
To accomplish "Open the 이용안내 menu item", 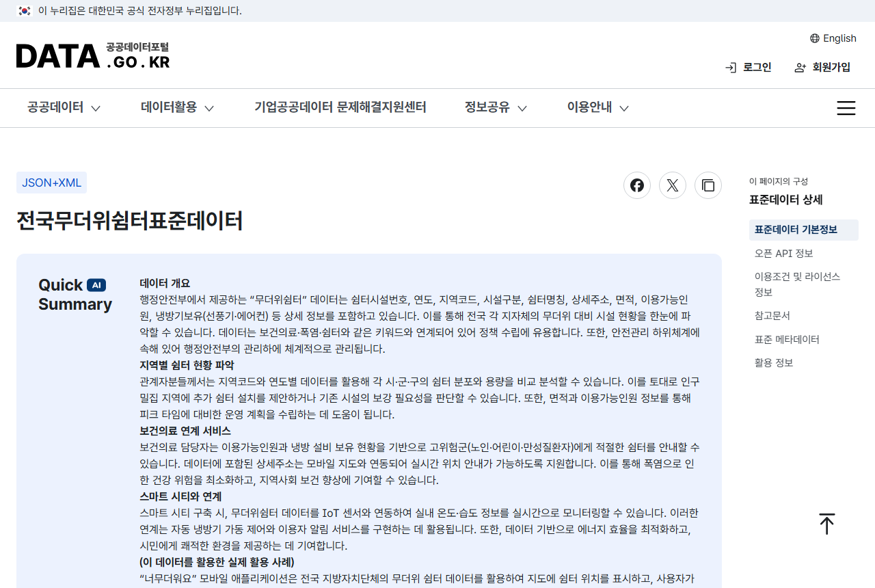I will 589,107.
